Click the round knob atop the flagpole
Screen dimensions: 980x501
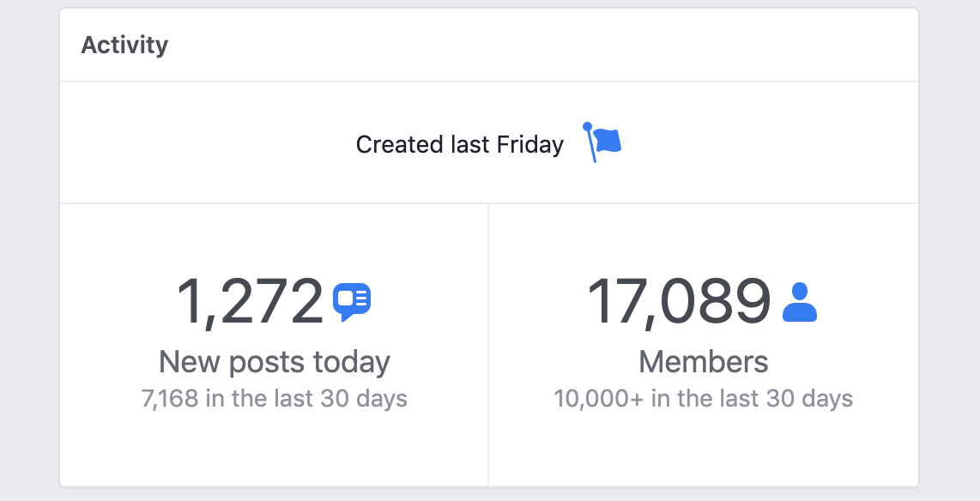[588, 127]
